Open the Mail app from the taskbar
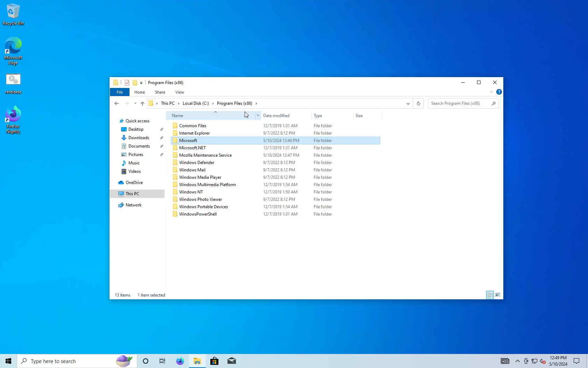The width and height of the screenshot is (588, 368). click(232, 361)
